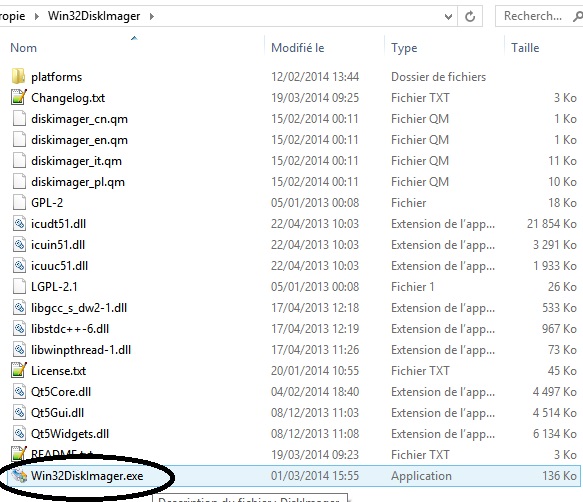Expand the chevron before Win32DiskImager breadcrumb

pyautogui.click(x=36, y=16)
